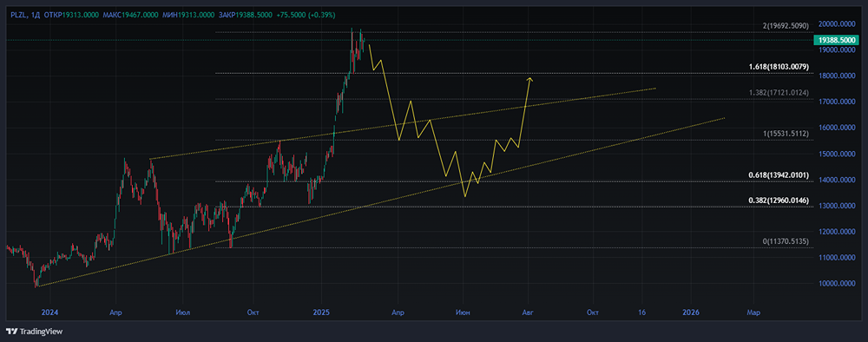
Task: Click the +75.5000 (+0.39%) change value
Action: 306,15
